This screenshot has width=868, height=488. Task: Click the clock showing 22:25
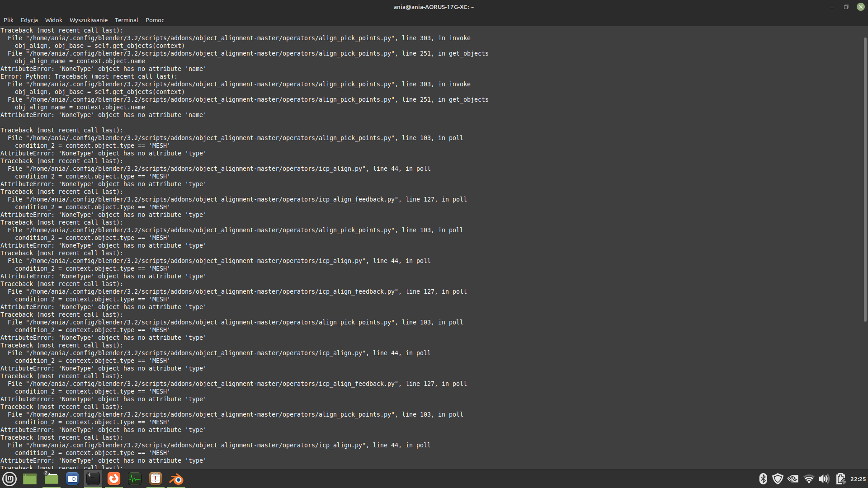tap(857, 479)
